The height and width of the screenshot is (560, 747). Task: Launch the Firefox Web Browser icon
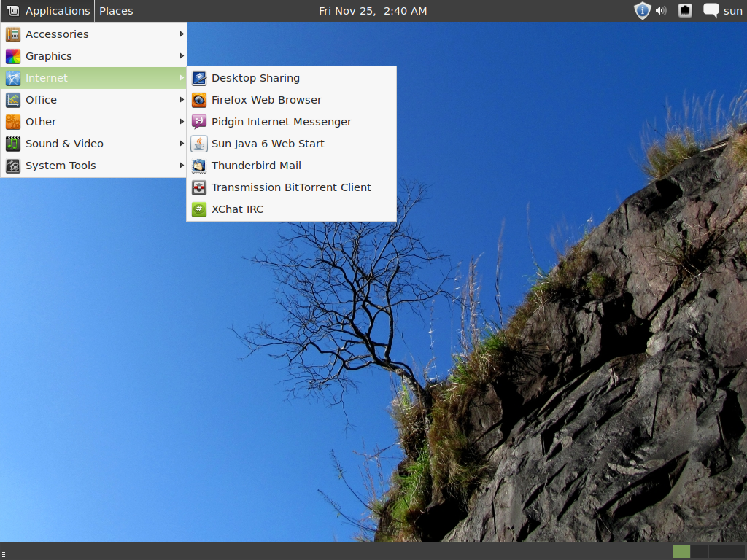pyautogui.click(x=198, y=100)
